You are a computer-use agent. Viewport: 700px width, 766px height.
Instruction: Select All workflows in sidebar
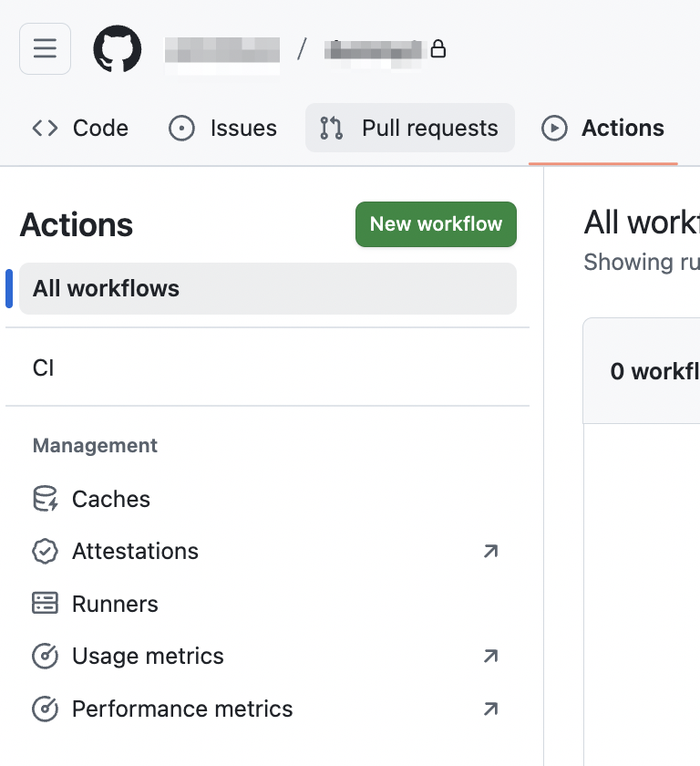tap(267, 288)
